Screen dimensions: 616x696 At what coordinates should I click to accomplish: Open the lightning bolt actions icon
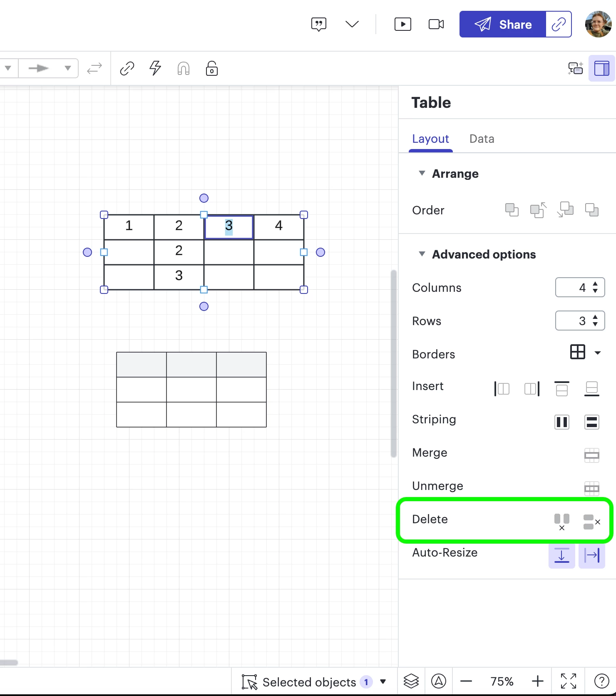tap(155, 68)
